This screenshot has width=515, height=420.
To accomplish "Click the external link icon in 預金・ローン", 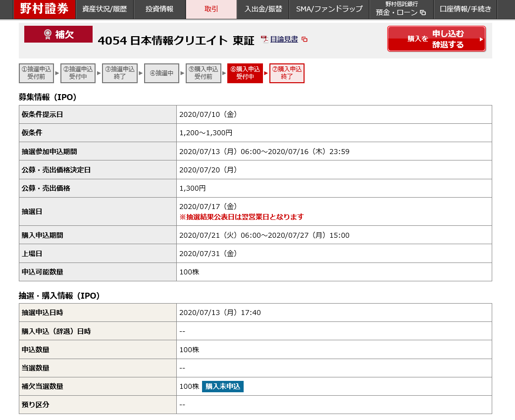I will pyautogui.click(x=422, y=13).
